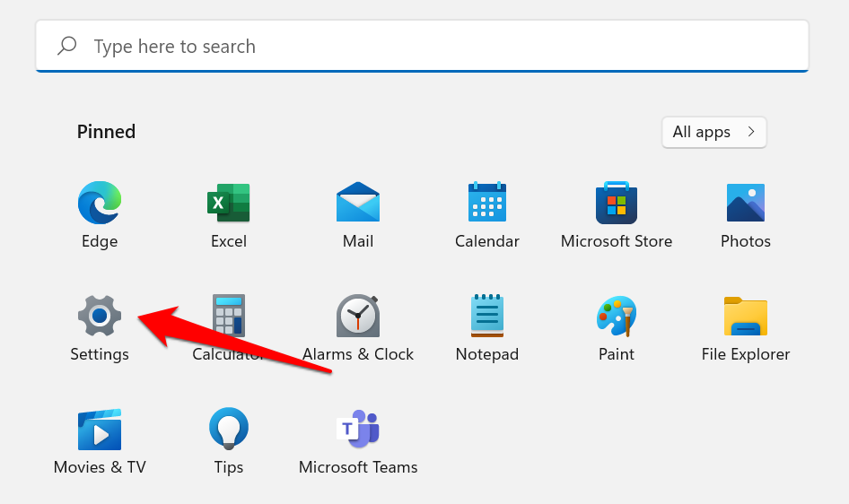Launch the Microsoft Store icon
849x504 pixels.
tap(617, 204)
